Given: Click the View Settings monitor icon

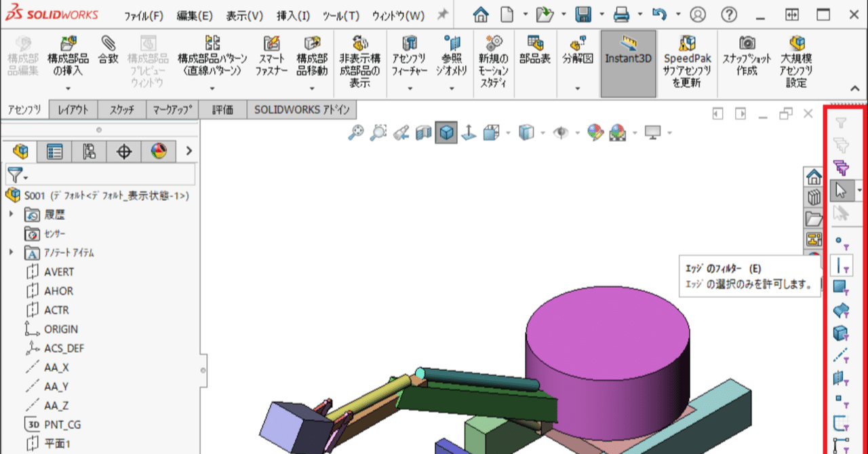Looking at the screenshot, I should 653,132.
